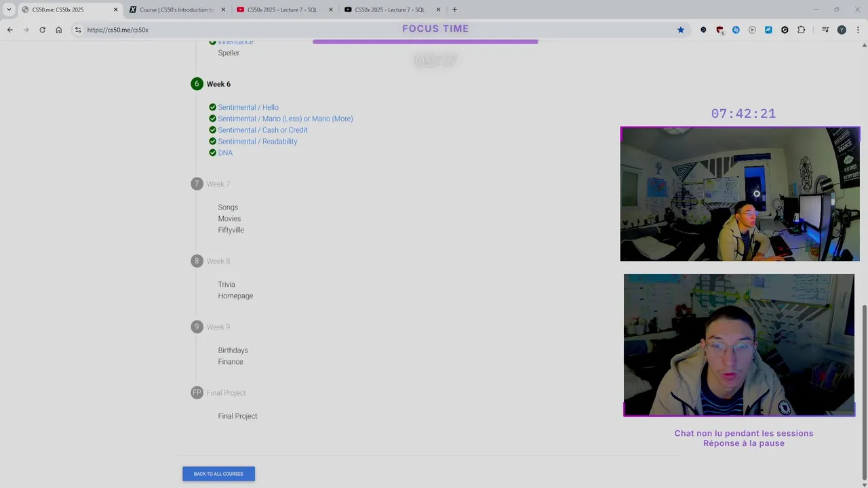The width and height of the screenshot is (868, 488).
Task: Click the Final Project item
Action: click(237, 416)
